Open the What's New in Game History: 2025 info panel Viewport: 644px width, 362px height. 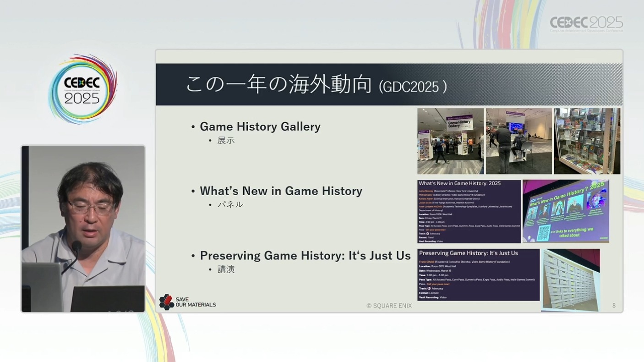tap(469, 211)
